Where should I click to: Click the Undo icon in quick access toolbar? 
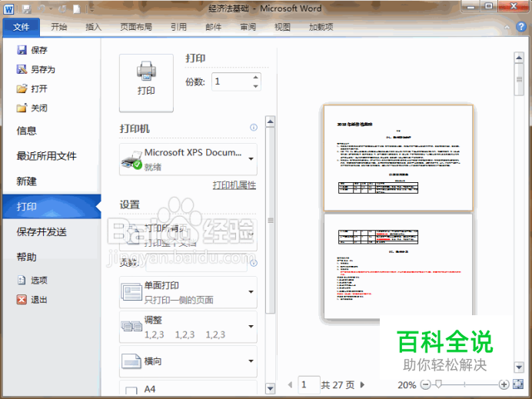(x=42, y=9)
